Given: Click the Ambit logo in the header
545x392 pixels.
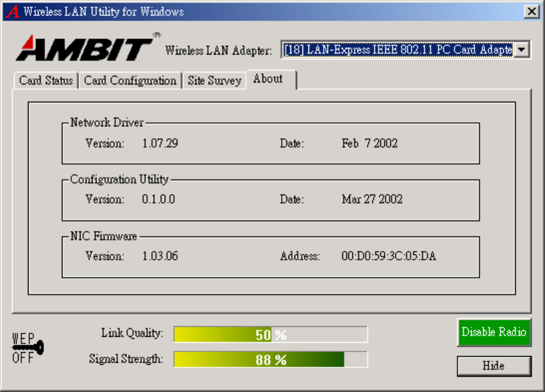Looking at the screenshot, I should (x=88, y=48).
